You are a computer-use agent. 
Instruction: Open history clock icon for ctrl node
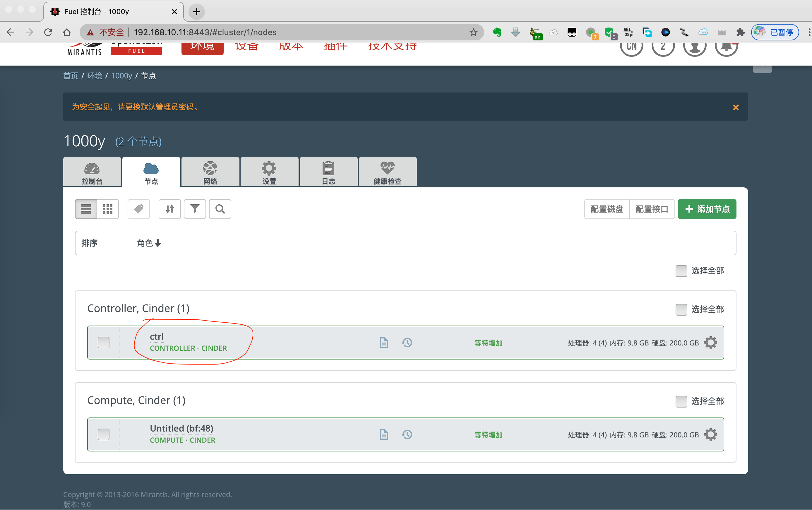[x=407, y=343]
